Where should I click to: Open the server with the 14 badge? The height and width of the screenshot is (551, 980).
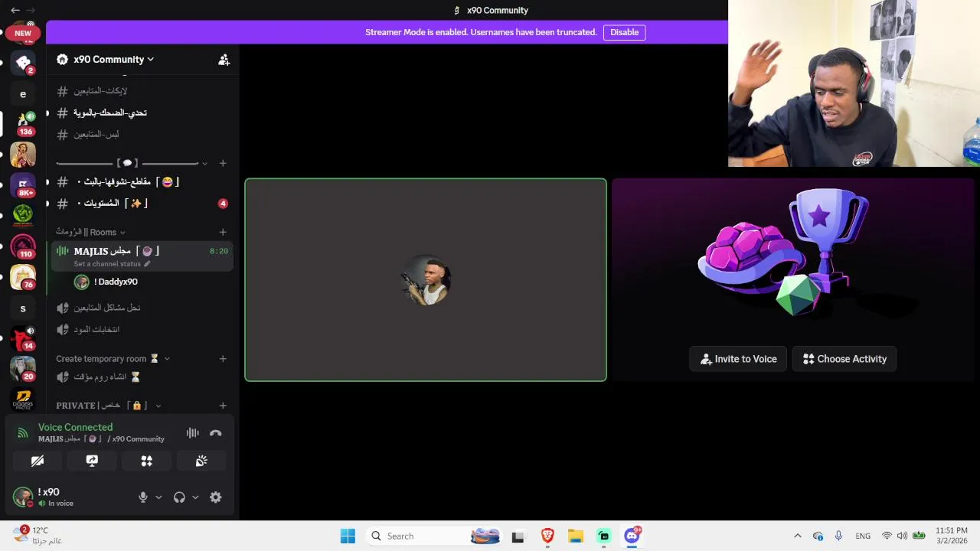23,337
